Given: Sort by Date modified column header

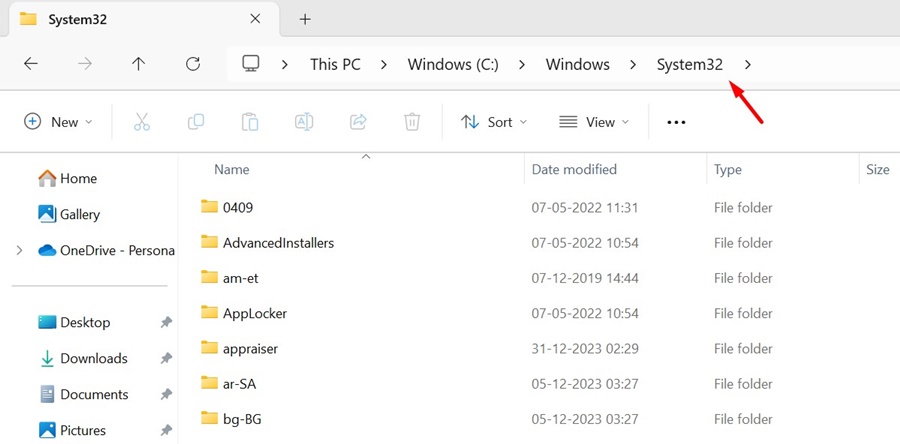Looking at the screenshot, I should [574, 169].
